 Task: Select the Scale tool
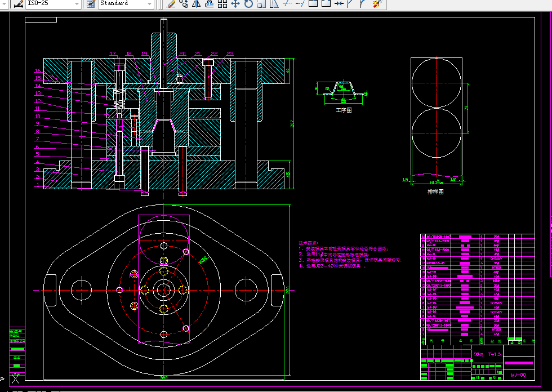tap(261, 4)
